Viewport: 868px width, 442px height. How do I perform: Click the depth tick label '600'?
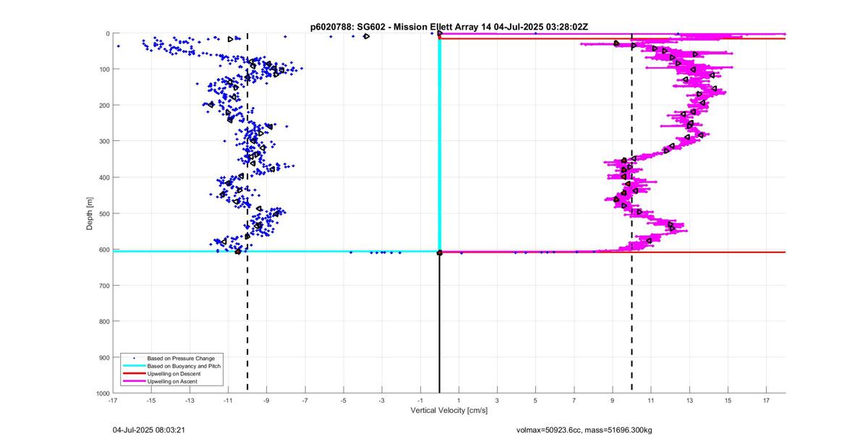(103, 250)
